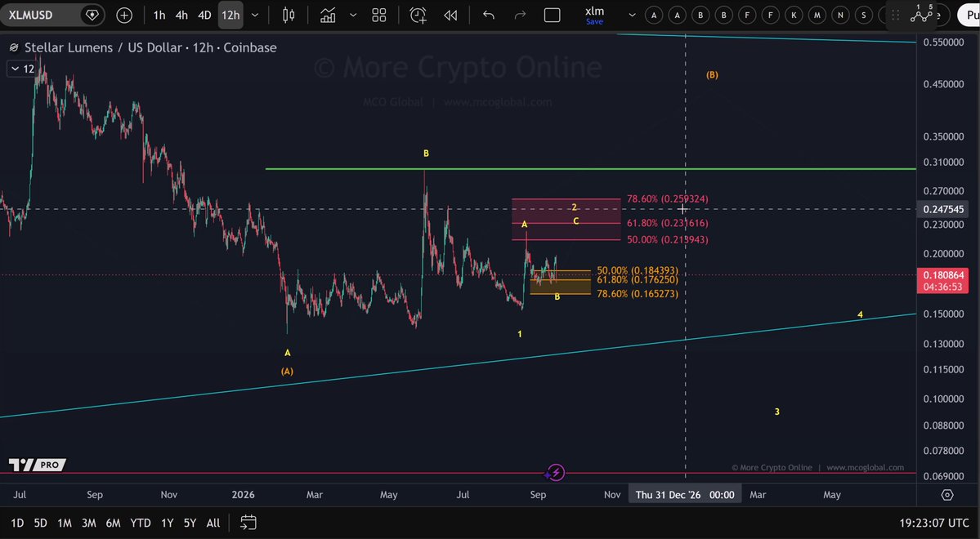Click the S quick-access circle button
980x539 pixels.
(x=864, y=15)
